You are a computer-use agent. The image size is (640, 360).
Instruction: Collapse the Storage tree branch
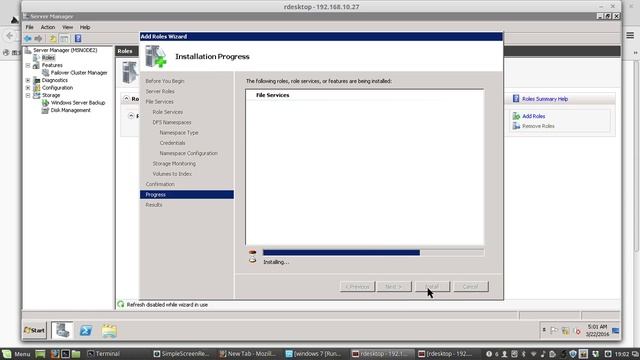pos(28,95)
